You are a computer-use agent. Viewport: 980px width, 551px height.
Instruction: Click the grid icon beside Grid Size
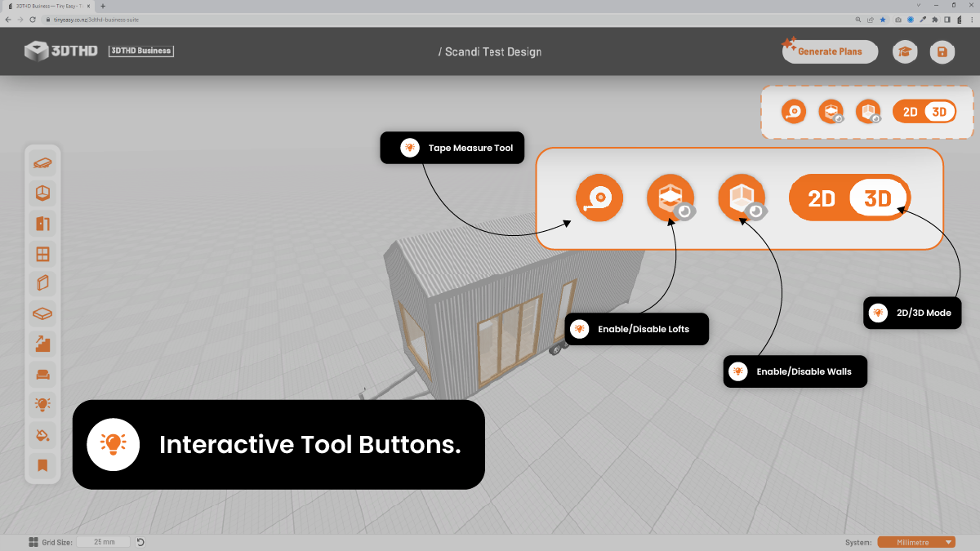[x=33, y=542]
